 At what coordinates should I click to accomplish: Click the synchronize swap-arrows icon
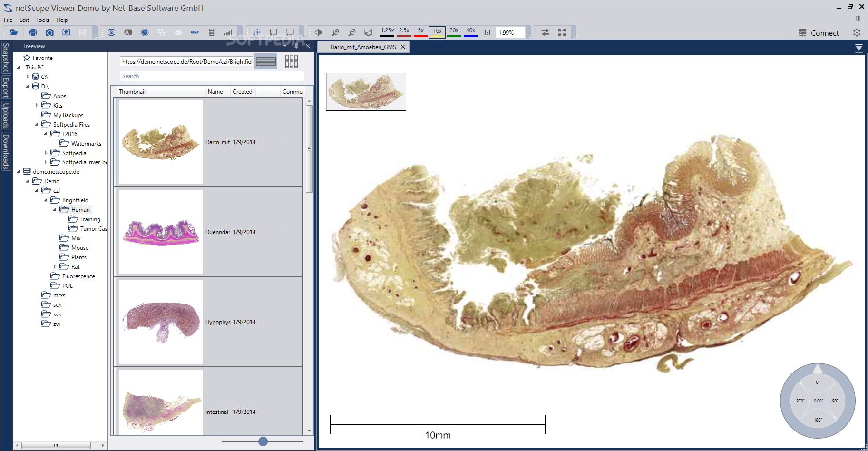click(545, 32)
